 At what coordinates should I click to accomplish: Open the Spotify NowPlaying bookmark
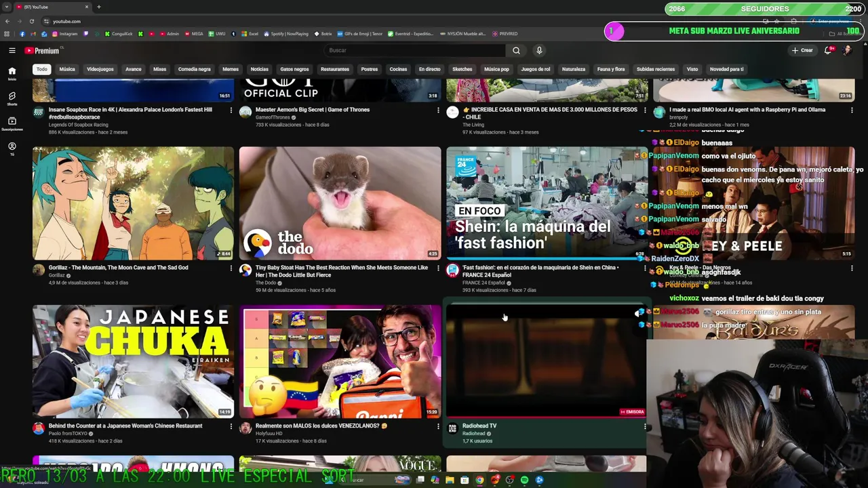coord(286,33)
